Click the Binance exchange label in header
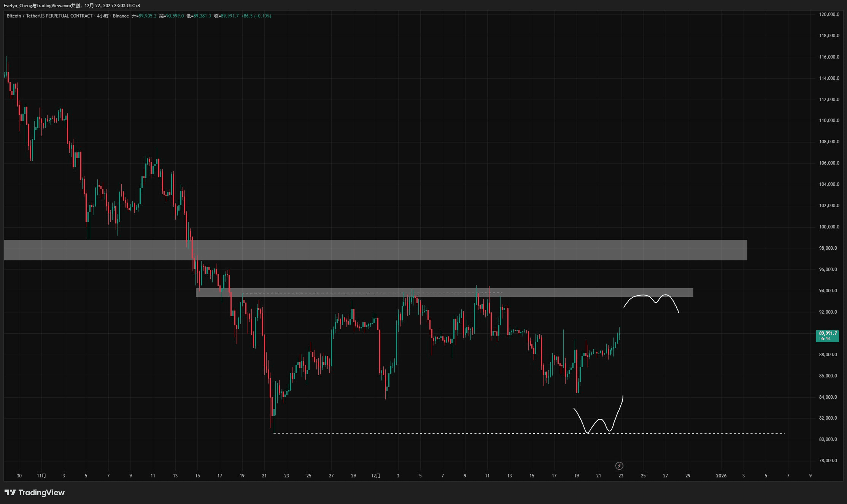The height and width of the screenshot is (504, 847). click(x=121, y=16)
